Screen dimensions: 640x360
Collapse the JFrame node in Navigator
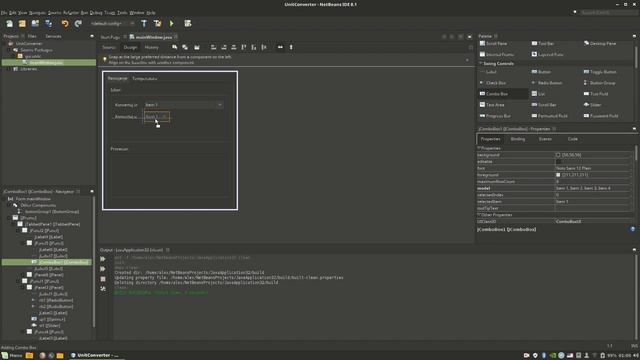[9, 218]
